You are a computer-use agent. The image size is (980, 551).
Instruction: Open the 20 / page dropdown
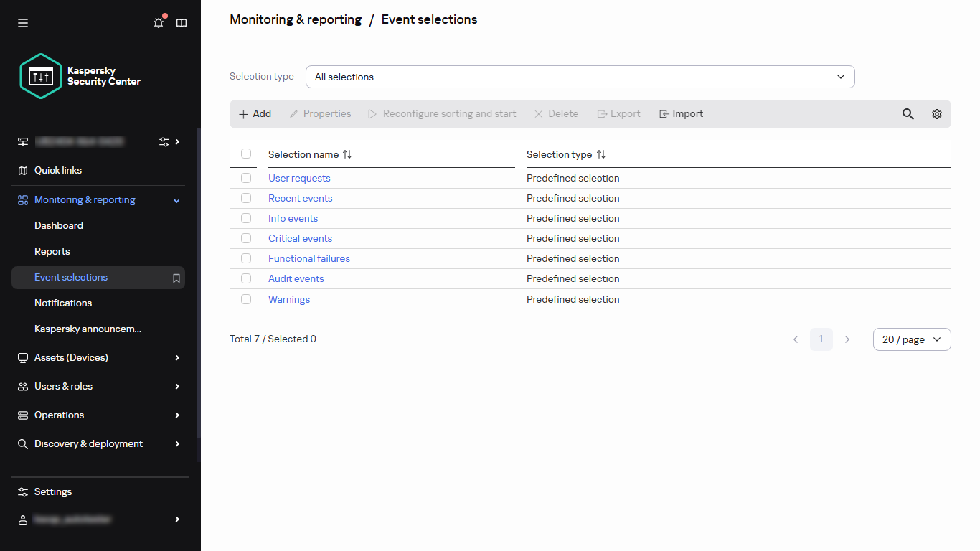pos(911,339)
